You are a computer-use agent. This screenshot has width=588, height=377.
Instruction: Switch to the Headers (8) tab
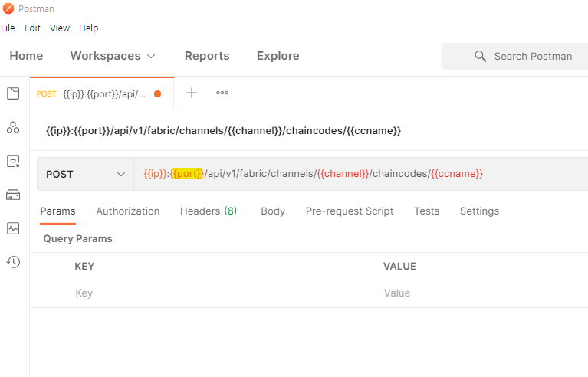click(209, 211)
